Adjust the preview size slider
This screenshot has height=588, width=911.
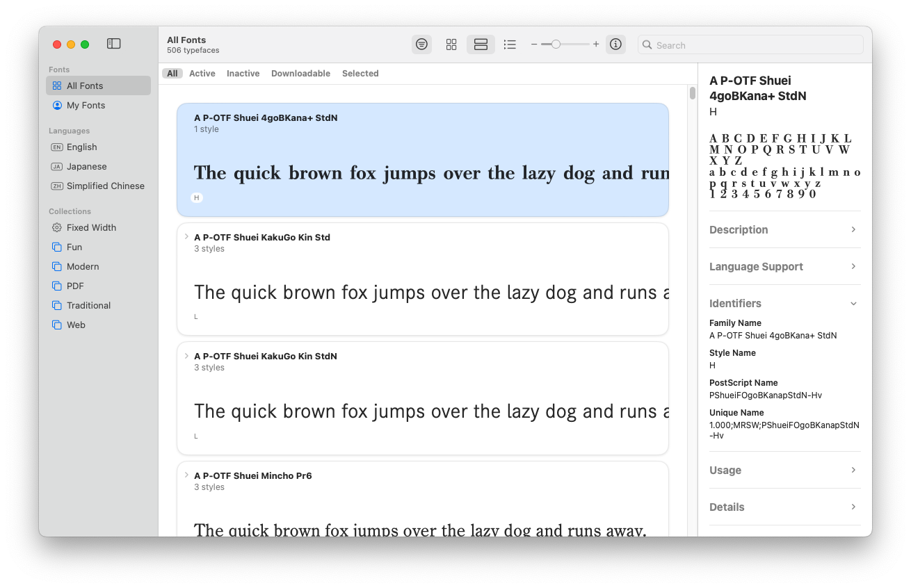coord(556,44)
